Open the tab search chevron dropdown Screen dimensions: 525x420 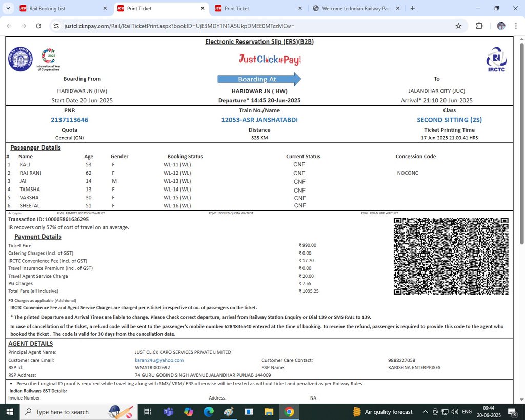tap(8, 8)
